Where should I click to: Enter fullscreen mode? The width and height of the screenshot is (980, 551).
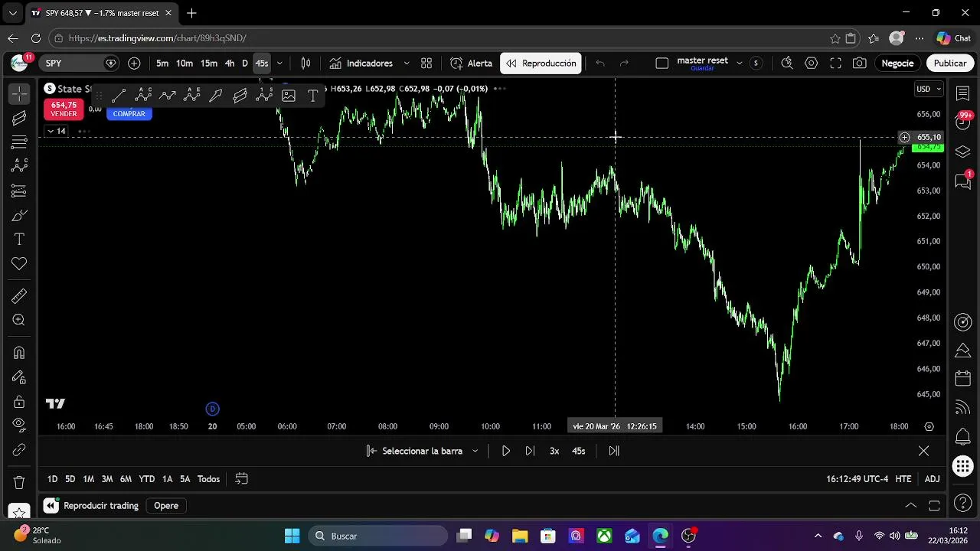(836, 64)
